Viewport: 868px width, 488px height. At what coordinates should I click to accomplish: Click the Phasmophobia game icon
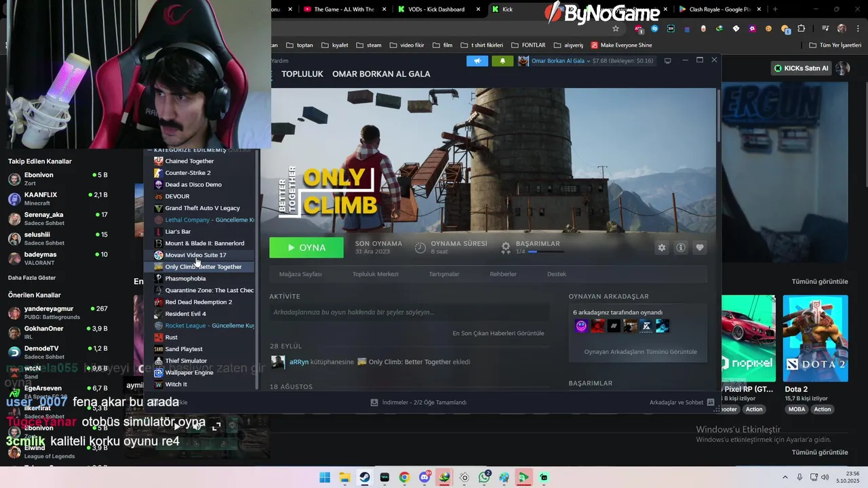point(159,279)
